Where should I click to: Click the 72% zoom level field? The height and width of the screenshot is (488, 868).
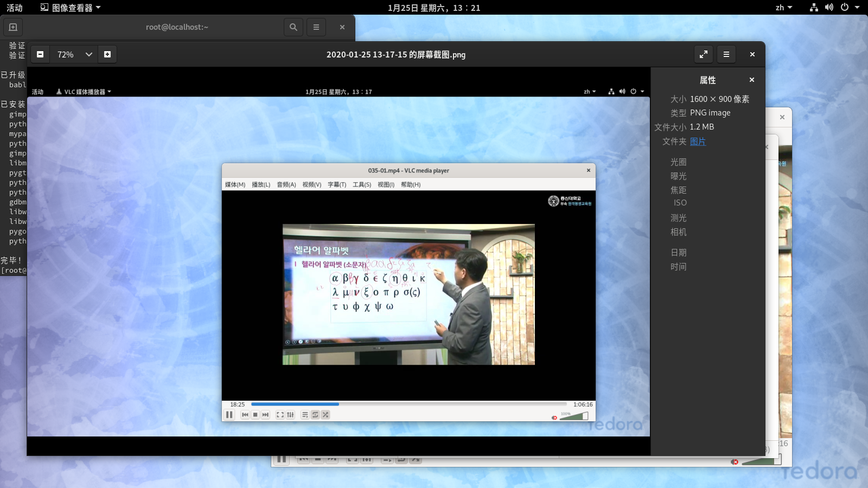tap(66, 54)
